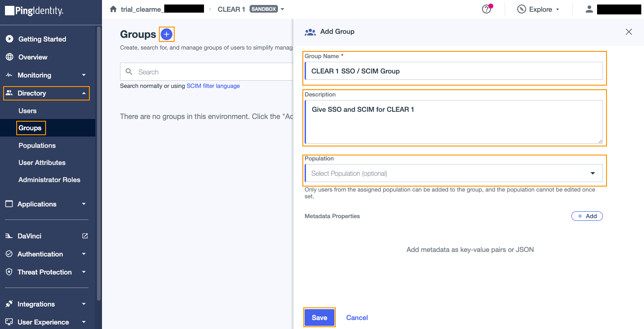Expand the Integrations menu arrow
Image resolution: width=644 pixels, height=329 pixels.
[84, 304]
